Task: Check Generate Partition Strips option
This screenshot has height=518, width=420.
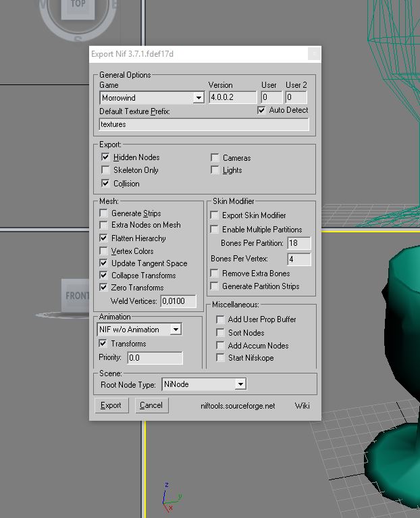Action: [x=214, y=286]
